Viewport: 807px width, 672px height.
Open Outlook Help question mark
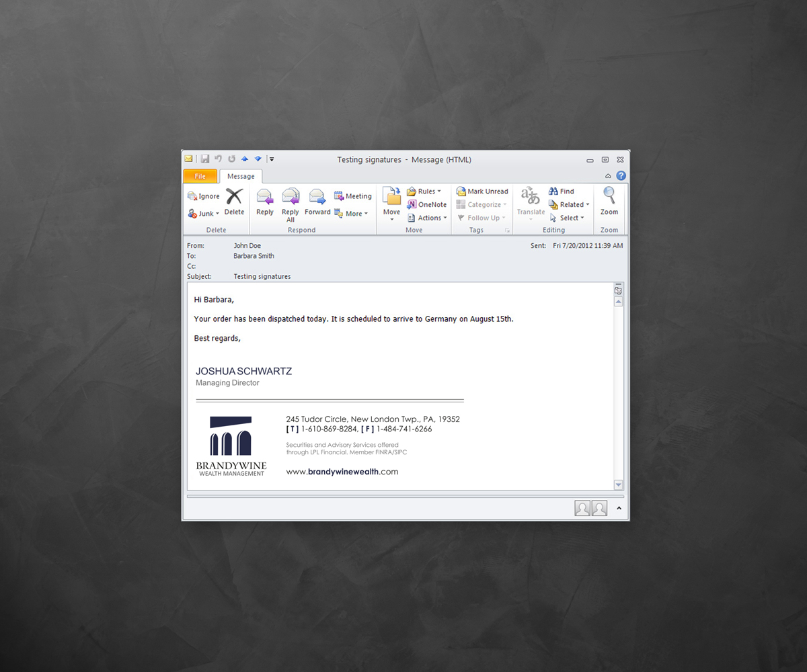coord(621,176)
